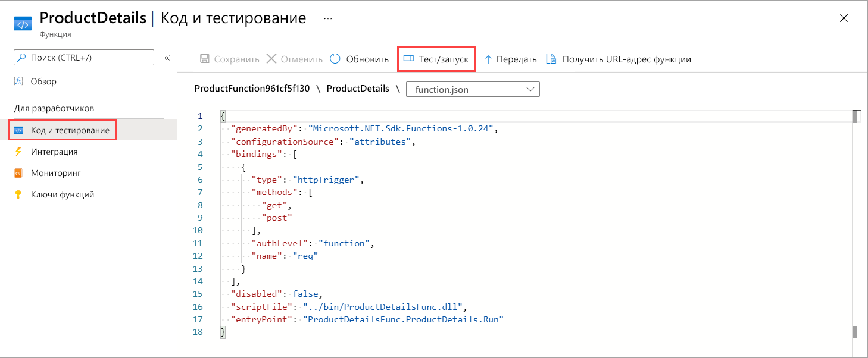Click the "httpTrigger" value
The height and width of the screenshot is (358, 868).
tap(327, 180)
